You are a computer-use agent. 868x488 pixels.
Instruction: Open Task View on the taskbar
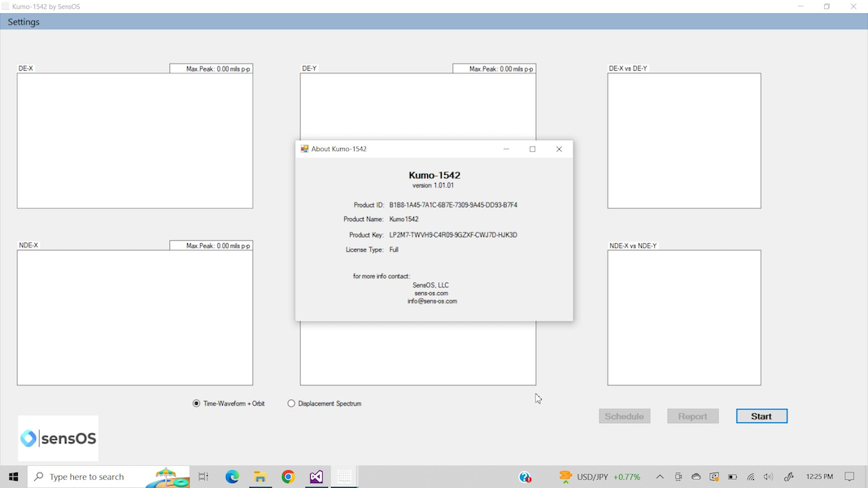203,477
